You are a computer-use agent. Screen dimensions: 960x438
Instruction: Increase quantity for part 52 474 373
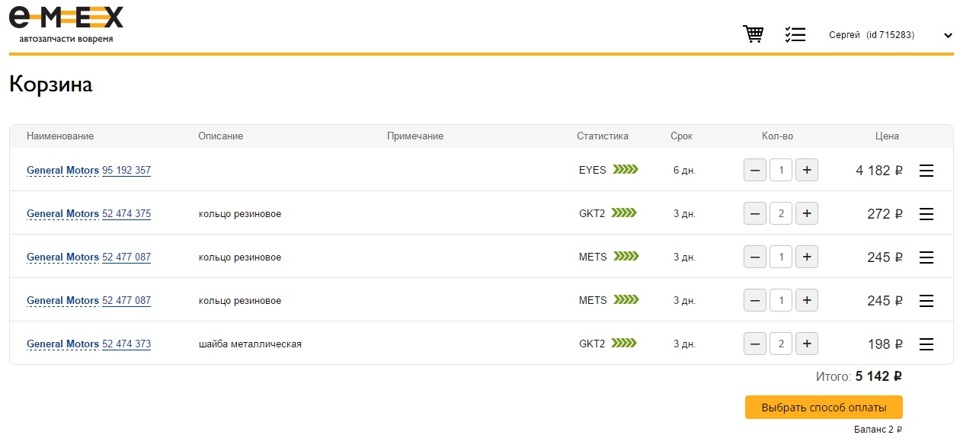807,344
